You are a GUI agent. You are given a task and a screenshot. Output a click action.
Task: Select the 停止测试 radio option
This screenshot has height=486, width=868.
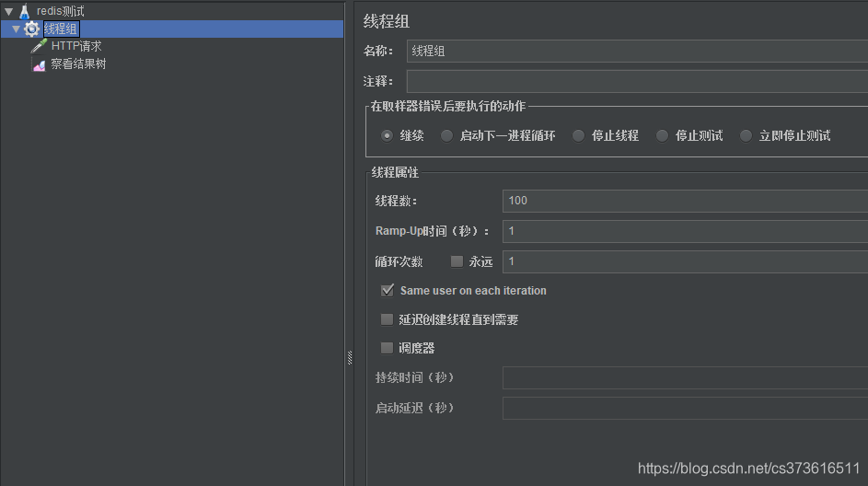[x=662, y=135]
